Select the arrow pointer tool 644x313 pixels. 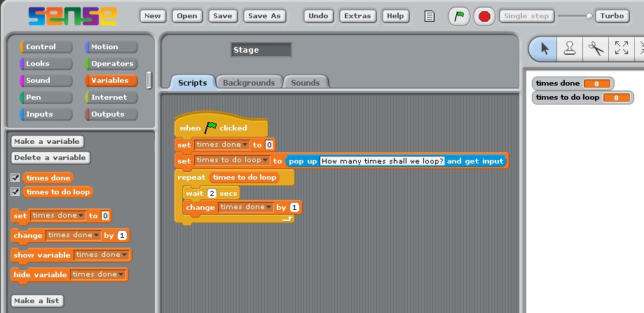click(x=542, y=49)
